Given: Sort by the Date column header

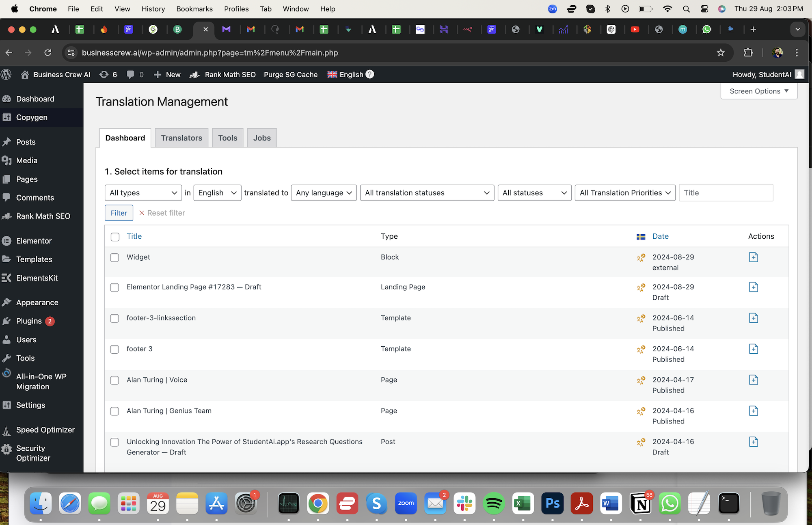Looking at the screenshot, I should click(x=660, y=236).
